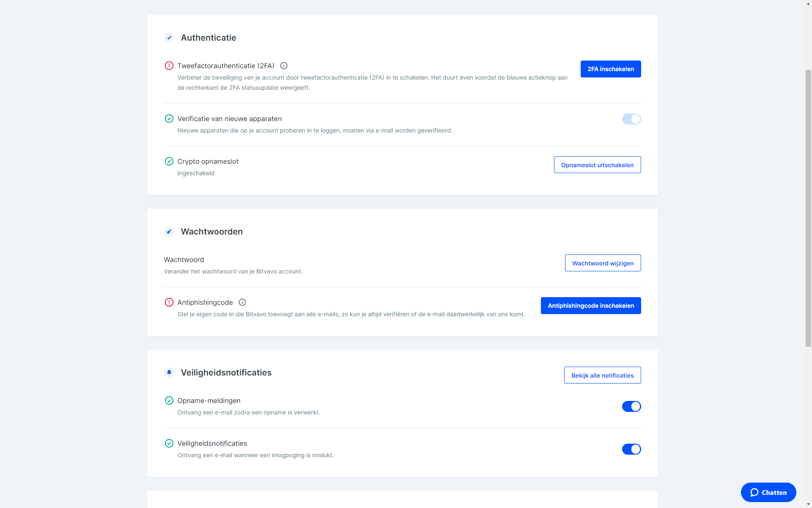812x508 pixels.
Task: Open Bekijk alle notificaties
Action: click(602, 375)
